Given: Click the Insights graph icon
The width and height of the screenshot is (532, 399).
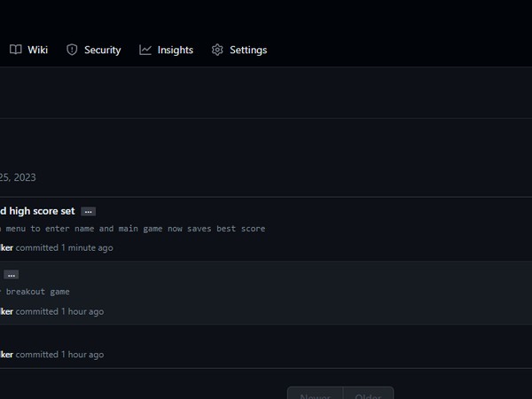Looking at the screenshot, I should coord(145,50).
